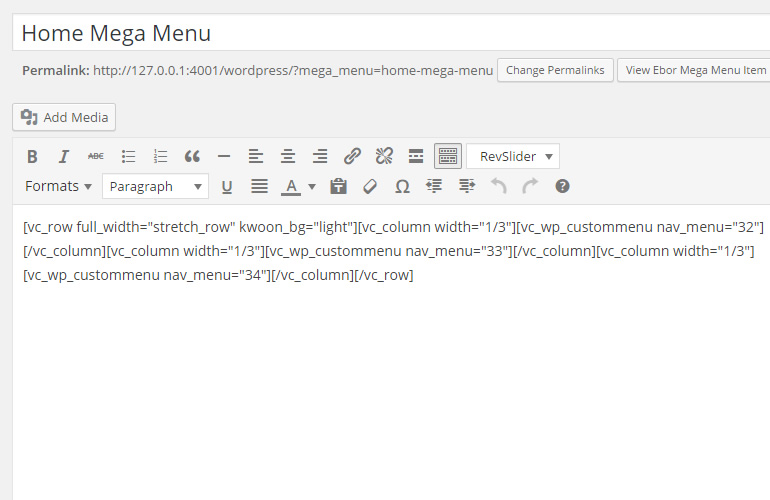Click the Remove link icon

tap(384, 157)
